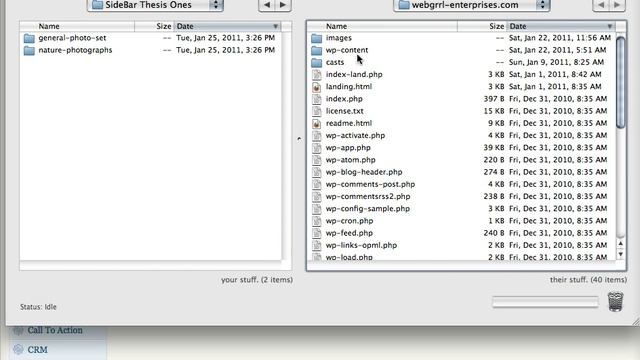Image resolution: width=640 pixels, height=360 pixels.
Task: Click the wp-blog-header.php file icon
Action: (316, 172)
